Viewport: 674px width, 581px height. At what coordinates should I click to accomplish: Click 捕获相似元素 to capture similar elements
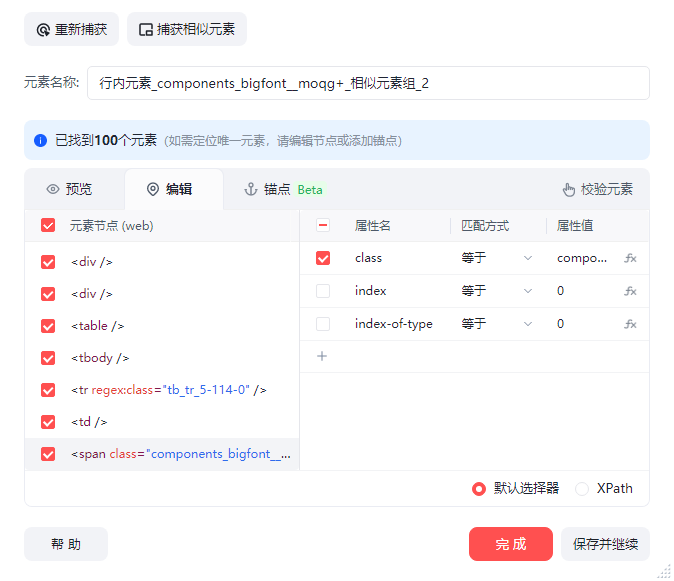[187, 29]
